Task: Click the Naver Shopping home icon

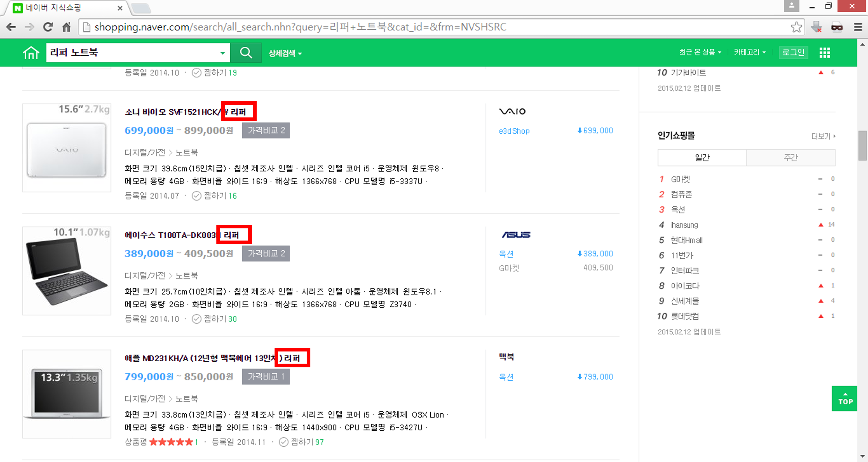Action: coord(31,53)
